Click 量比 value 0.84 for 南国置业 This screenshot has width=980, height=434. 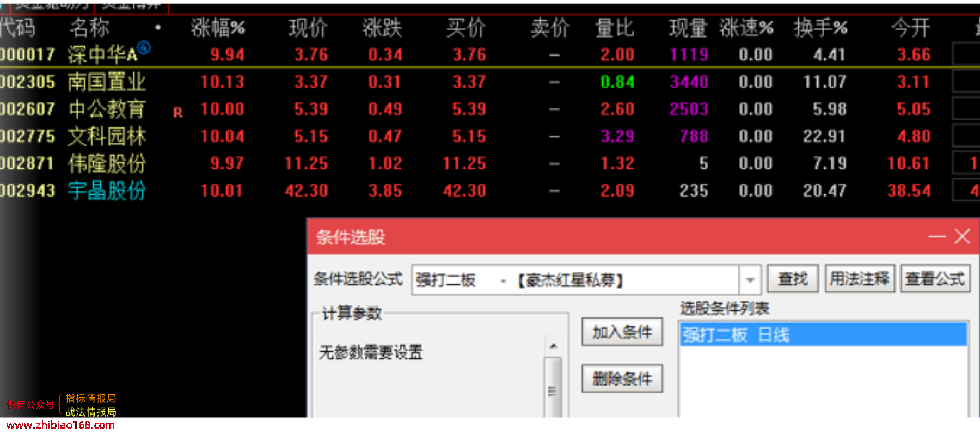(617, 82)
